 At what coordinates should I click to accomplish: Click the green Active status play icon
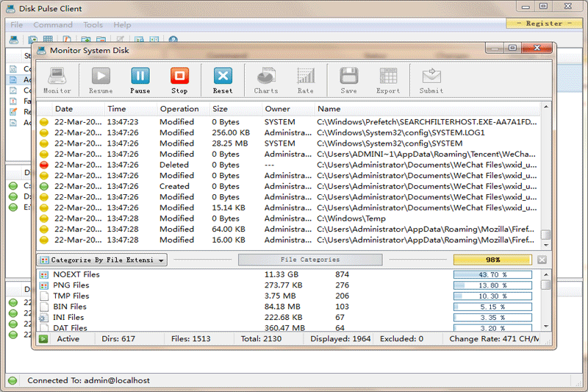click(43, 339)
